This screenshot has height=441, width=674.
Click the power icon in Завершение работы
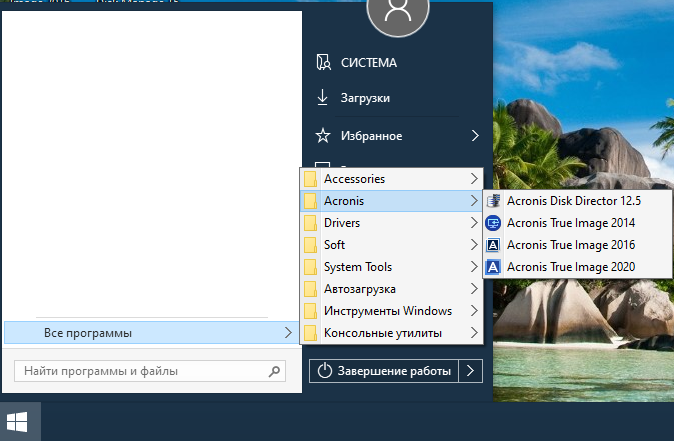pos(325,371)
